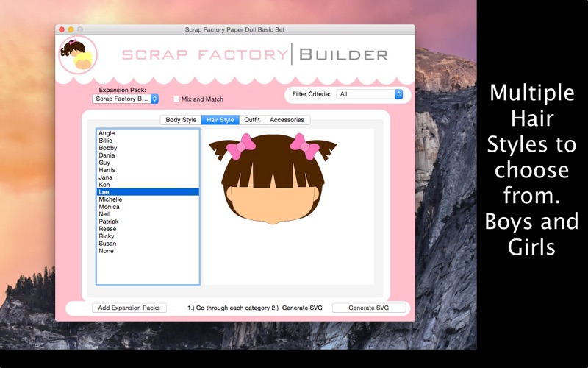Select the Guy hair style
This screenshot has height=368, width=588.
(148, 163)
